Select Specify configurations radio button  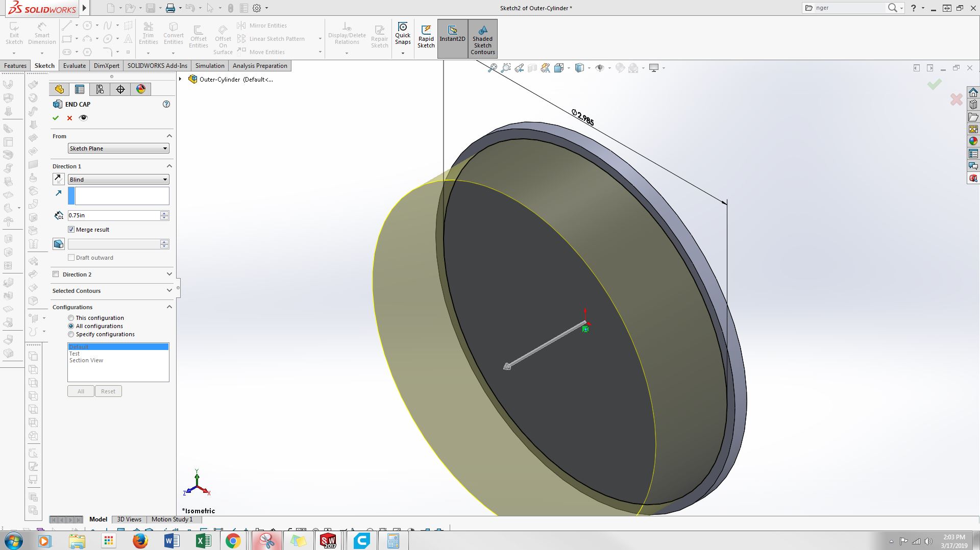tap(71, 334)
